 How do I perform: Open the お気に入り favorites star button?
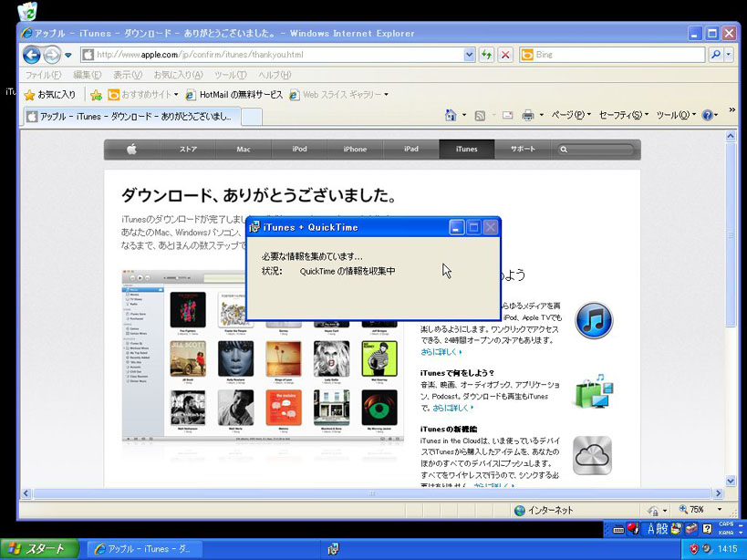tap(49, 95)
